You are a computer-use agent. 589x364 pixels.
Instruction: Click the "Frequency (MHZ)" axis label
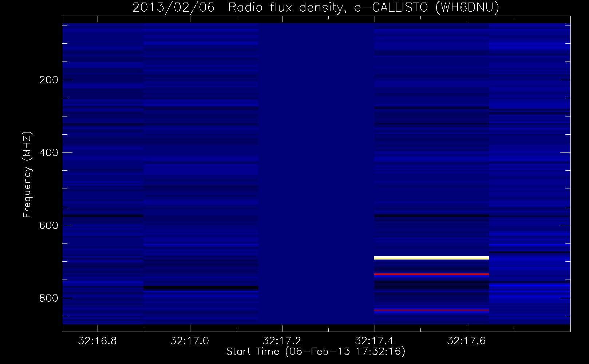tap(27, 175)
